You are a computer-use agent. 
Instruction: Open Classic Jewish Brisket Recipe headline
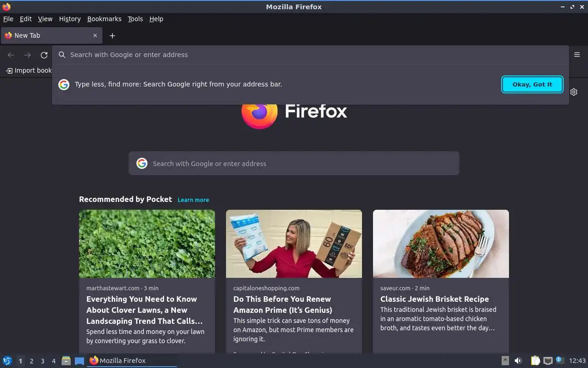435,299
